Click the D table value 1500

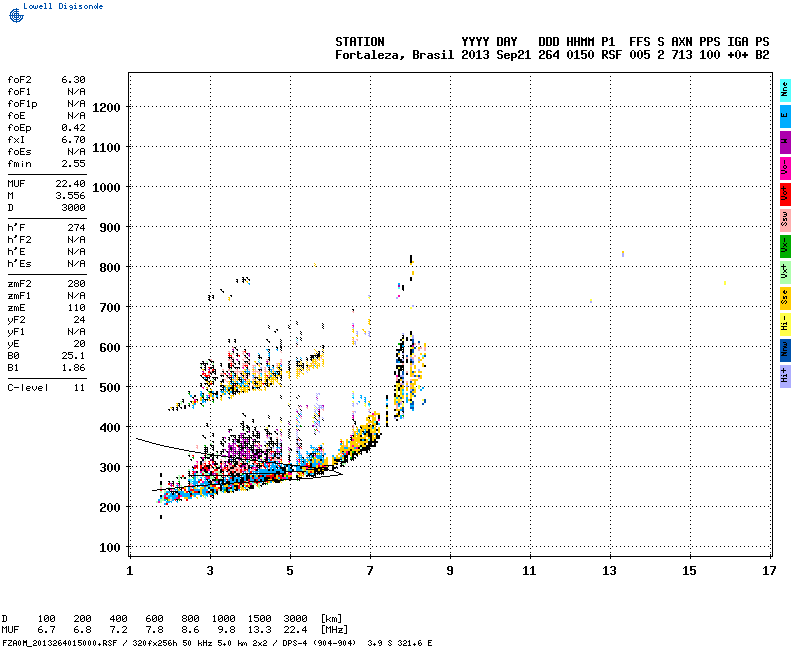point(260,619)
